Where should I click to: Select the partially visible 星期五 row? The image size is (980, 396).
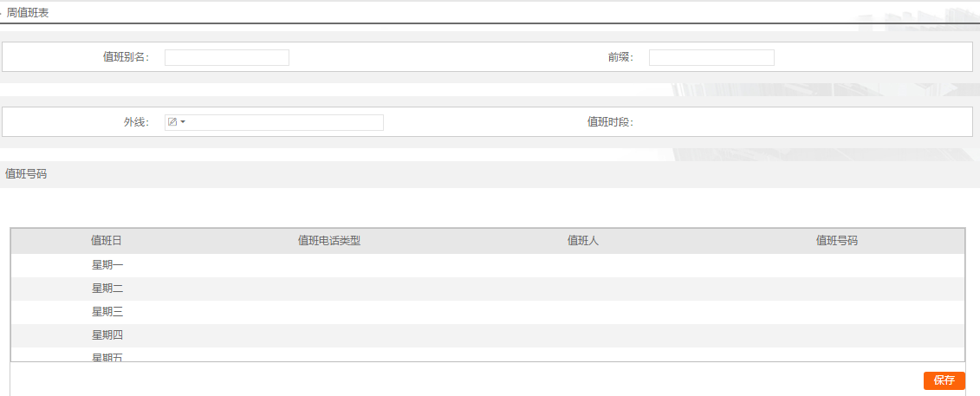[488, 354]
